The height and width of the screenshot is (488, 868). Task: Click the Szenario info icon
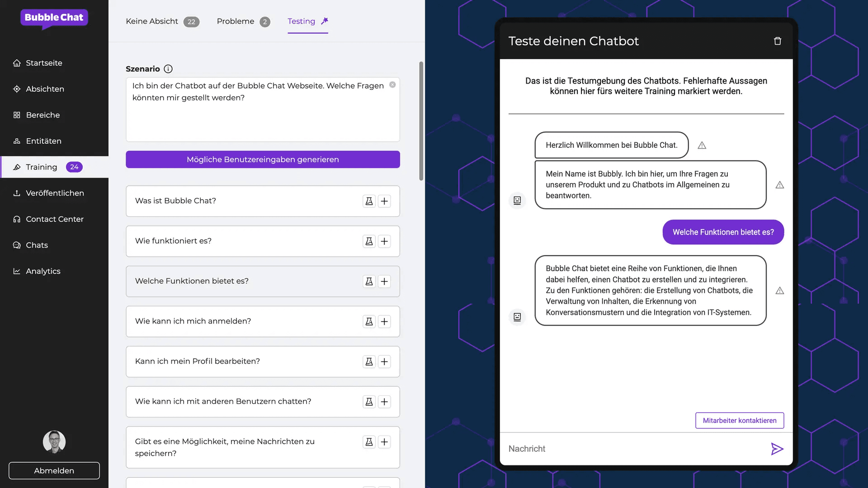point(168,69)
